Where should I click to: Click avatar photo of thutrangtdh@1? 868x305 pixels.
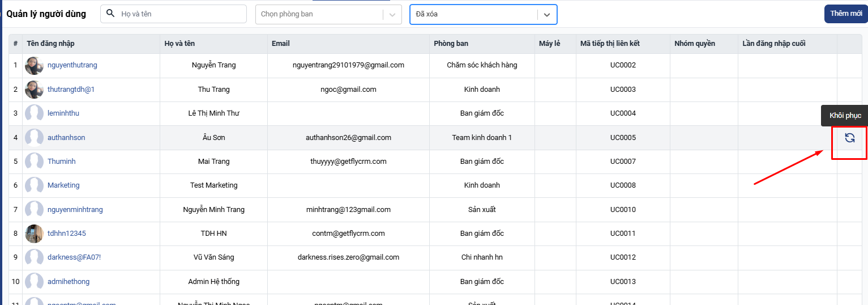(34, 90)
